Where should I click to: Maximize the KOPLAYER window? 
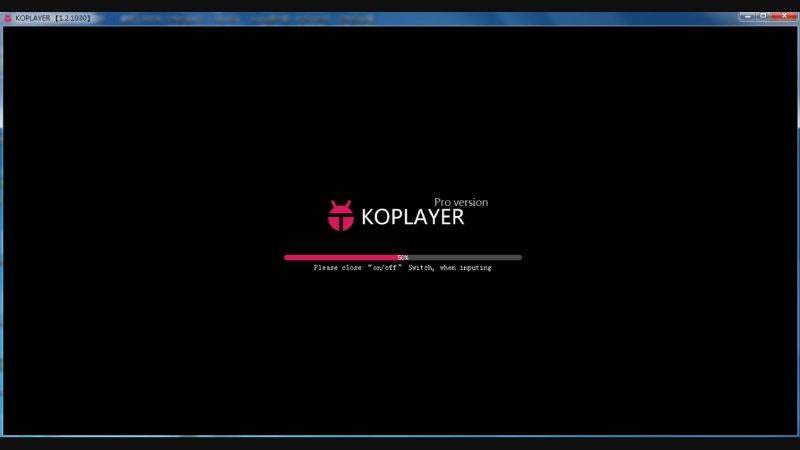coord(763,16)
